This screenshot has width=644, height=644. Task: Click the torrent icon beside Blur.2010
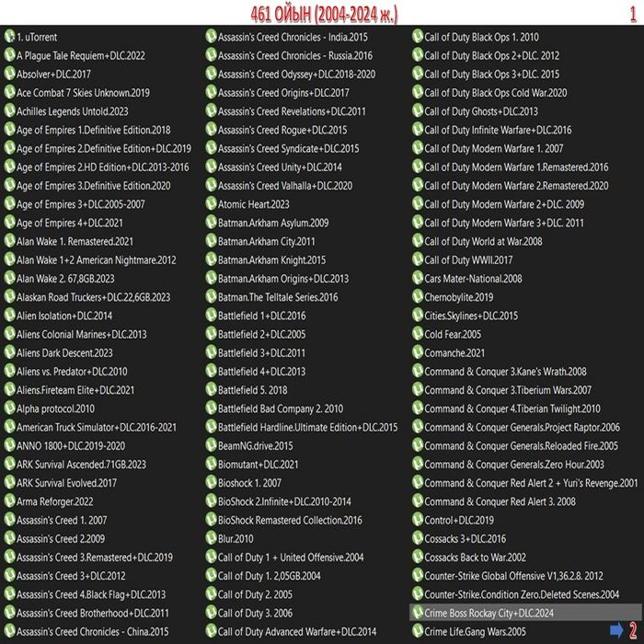[x=211, y=538]
